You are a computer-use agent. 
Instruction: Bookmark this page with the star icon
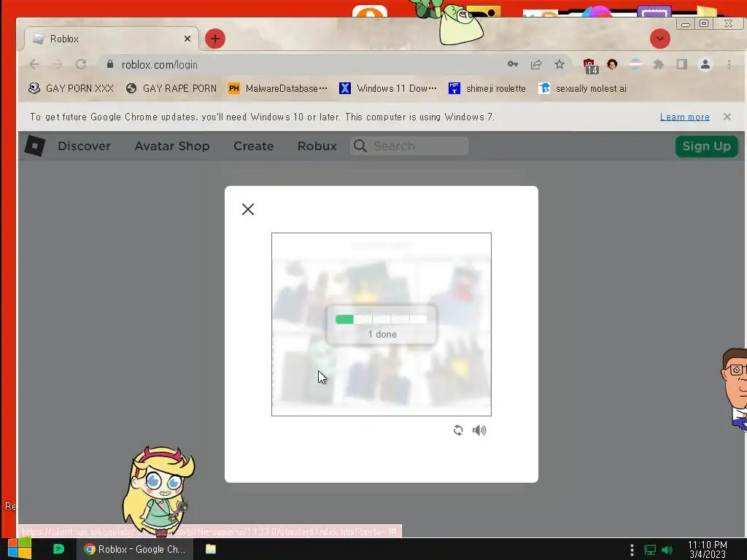tap(560, 64)
